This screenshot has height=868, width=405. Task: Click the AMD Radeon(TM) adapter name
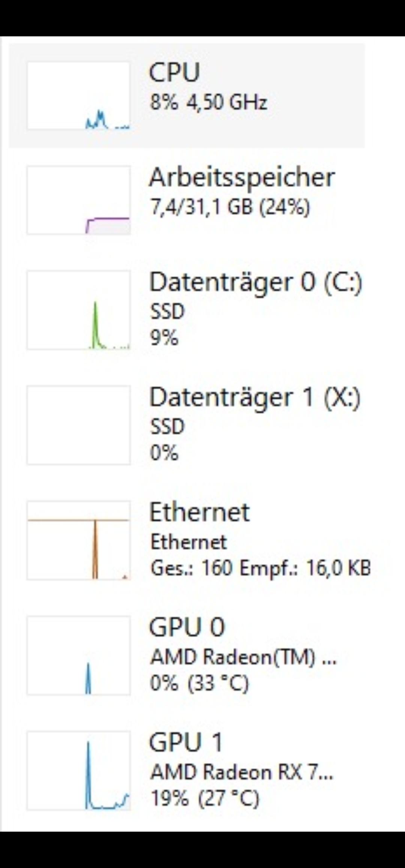tap(243, 657)
